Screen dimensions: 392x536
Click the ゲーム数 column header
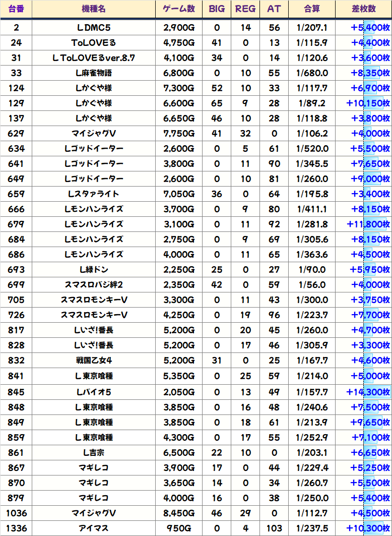[179, 9]
